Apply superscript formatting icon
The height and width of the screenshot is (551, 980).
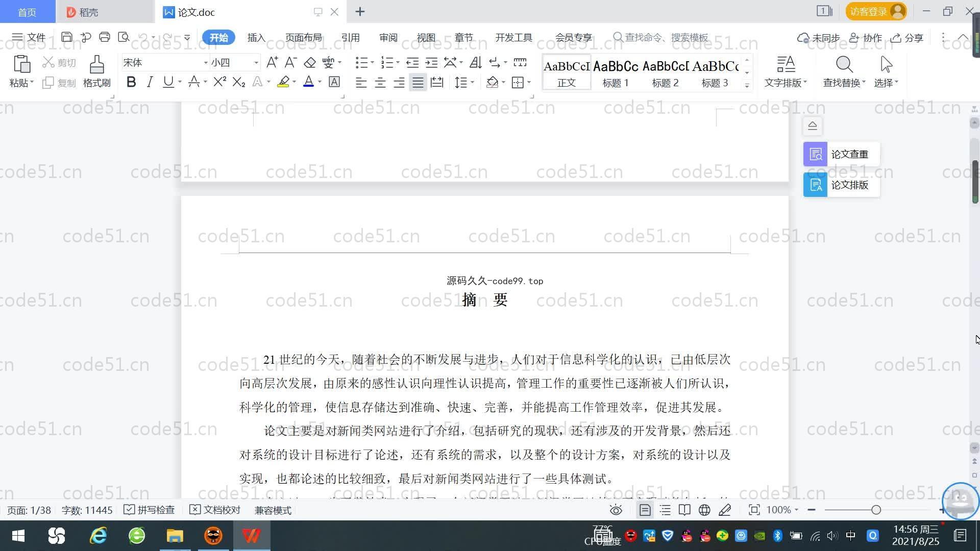pos(219,82)
